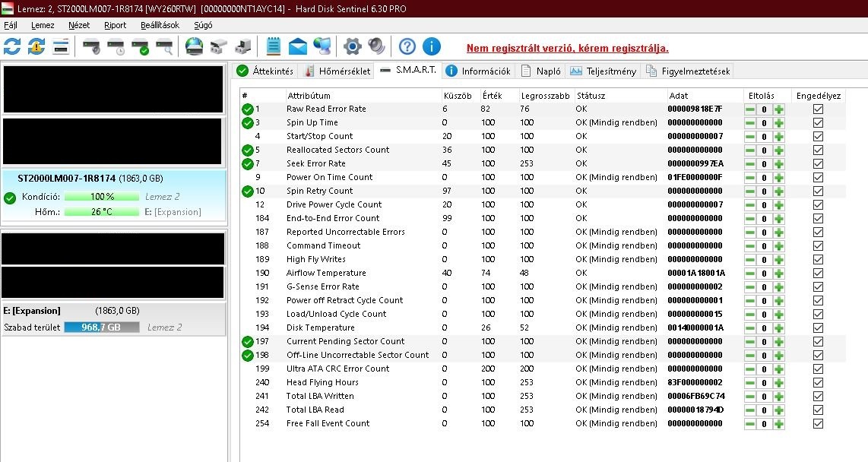Click the globe with monitor toolbar icon
The width and height of the screenshot is (868, 462).
(322, 46)
